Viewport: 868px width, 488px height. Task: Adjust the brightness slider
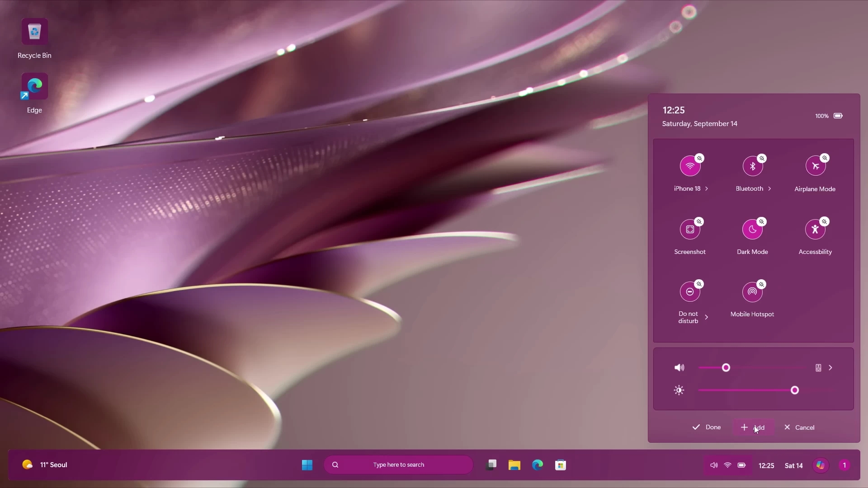point(794,389)
